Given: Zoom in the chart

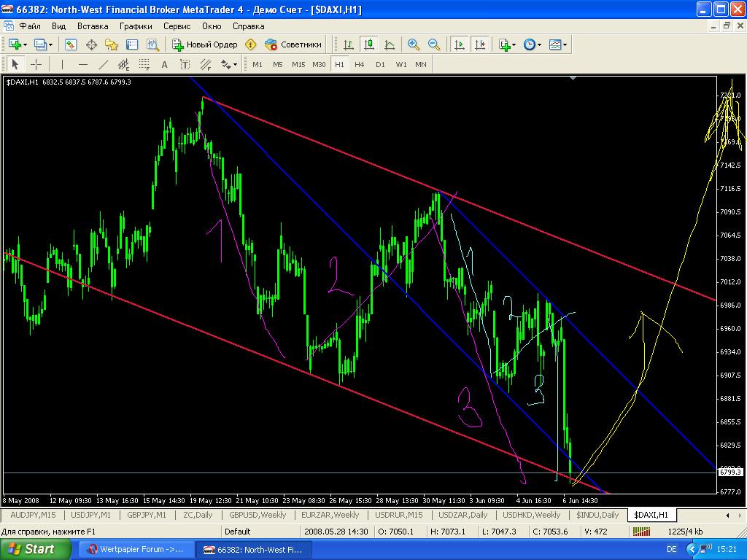Looking at the screenshot, I should [x=413, y=44].
